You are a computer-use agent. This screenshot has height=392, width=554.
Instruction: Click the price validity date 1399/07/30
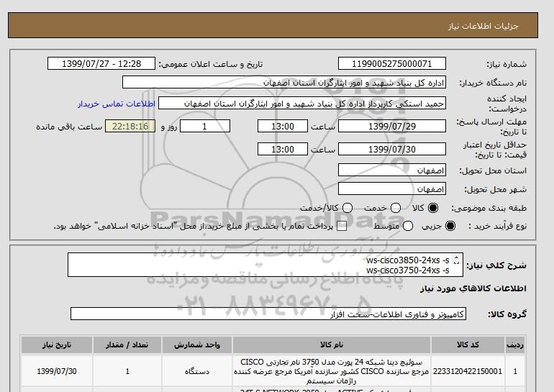click(392, 149)
